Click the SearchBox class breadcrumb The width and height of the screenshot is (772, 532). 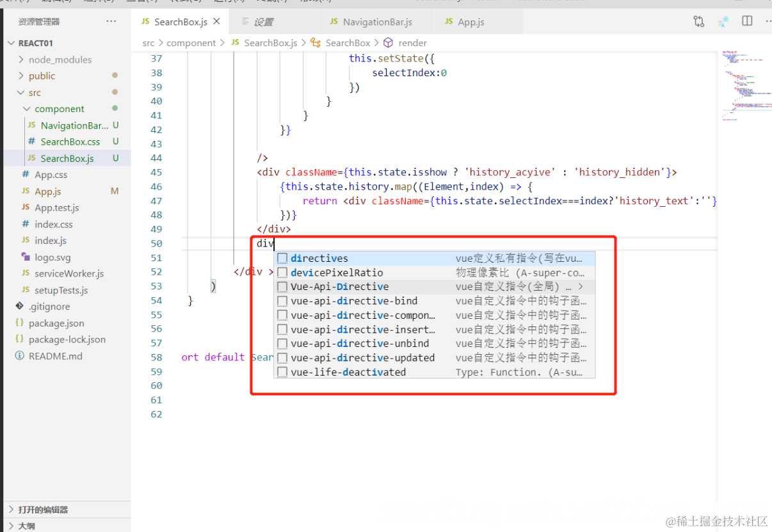tap(348, 43)
